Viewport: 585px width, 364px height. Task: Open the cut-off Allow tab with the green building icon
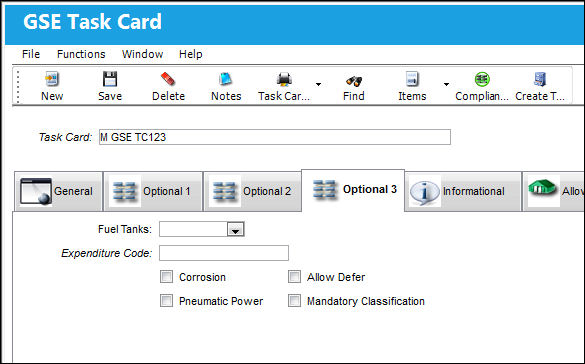[554, 191]
